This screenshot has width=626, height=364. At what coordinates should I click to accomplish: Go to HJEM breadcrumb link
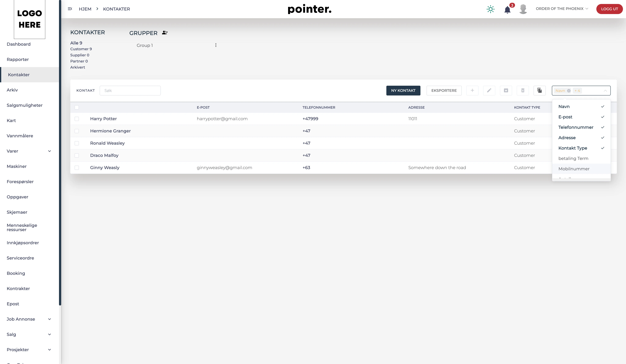(x=85, y=9)
